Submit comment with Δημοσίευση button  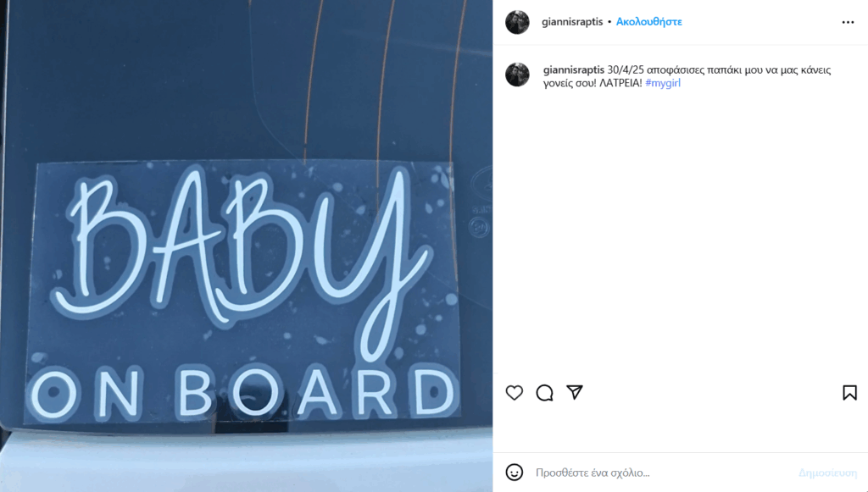pyautogui.click(x=827, y=473)
